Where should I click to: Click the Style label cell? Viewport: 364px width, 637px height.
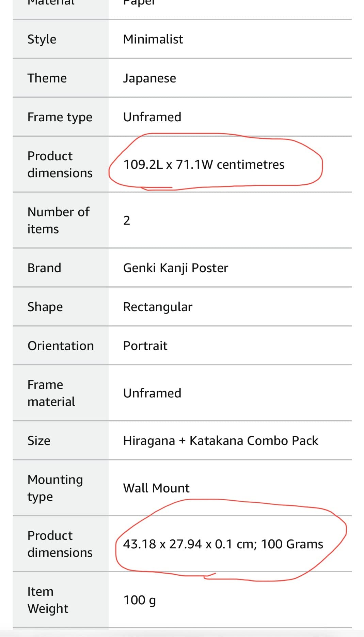tap(42, 39)
